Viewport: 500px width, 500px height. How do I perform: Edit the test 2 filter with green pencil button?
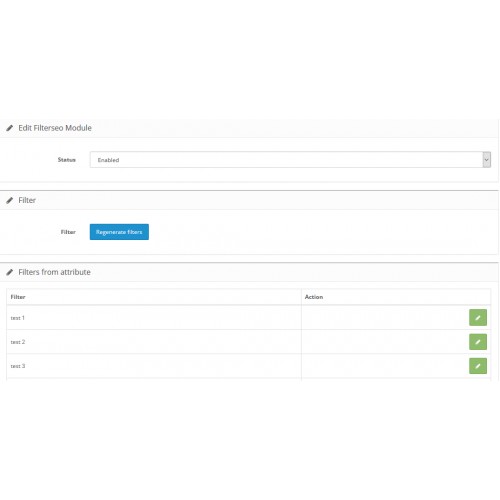click(478, 342)
